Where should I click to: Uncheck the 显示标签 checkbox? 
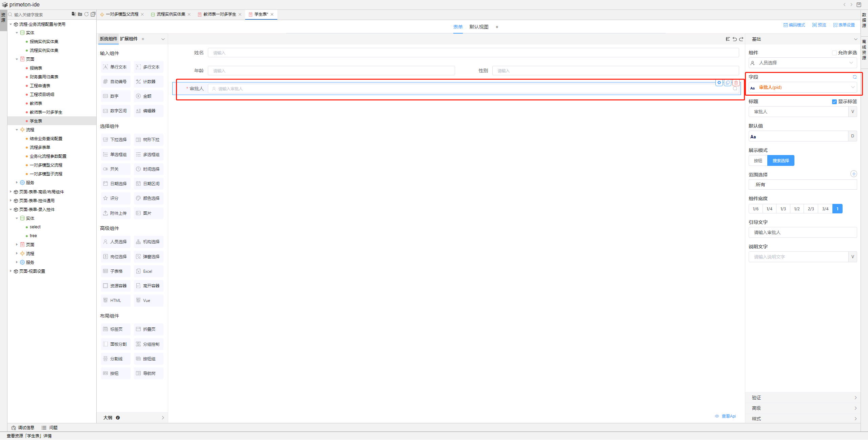click(x=834, y=102)
